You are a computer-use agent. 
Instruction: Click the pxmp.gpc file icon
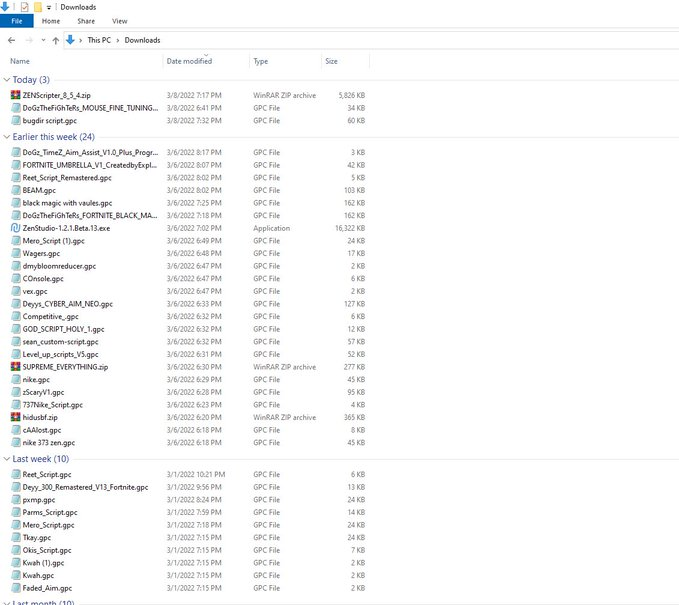[16, 500]
